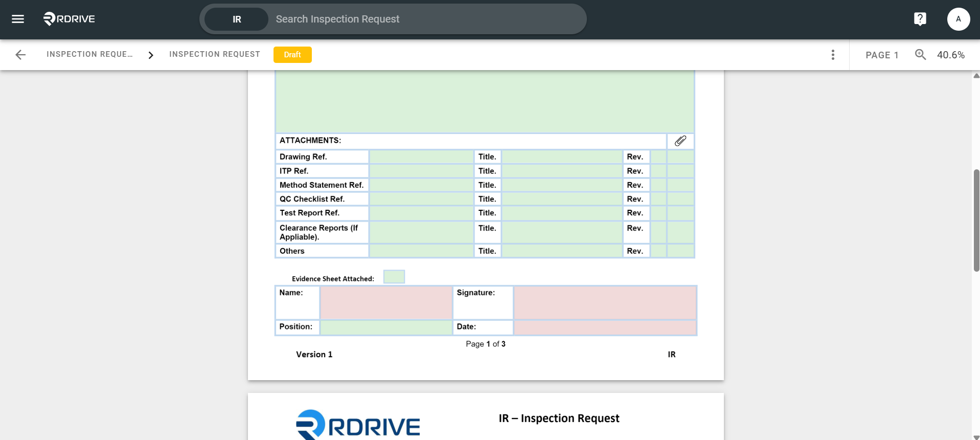Image resolution: width=980 pixels, height=440 pixels.
Task: Open the 40.6% zoom level selector
Action: 950,55
